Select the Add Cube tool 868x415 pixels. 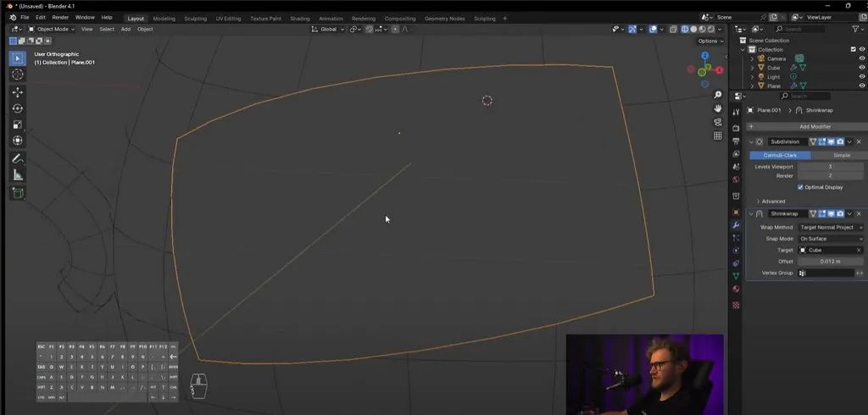pos(18,193)
